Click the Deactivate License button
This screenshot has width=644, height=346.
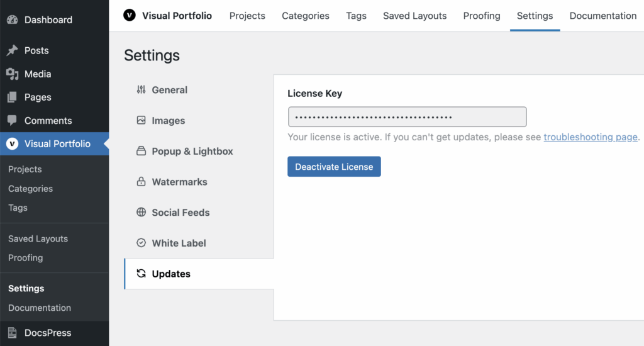[x=334, y=167]
